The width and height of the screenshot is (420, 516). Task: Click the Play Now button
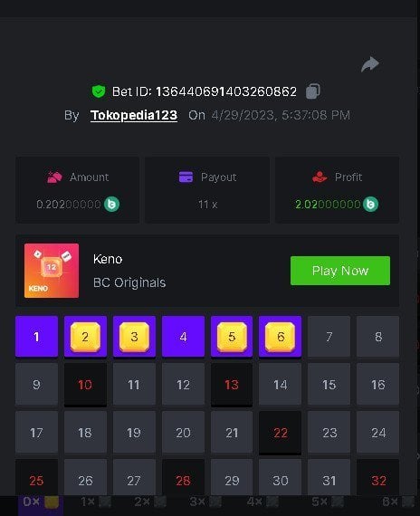pos(340,271)
